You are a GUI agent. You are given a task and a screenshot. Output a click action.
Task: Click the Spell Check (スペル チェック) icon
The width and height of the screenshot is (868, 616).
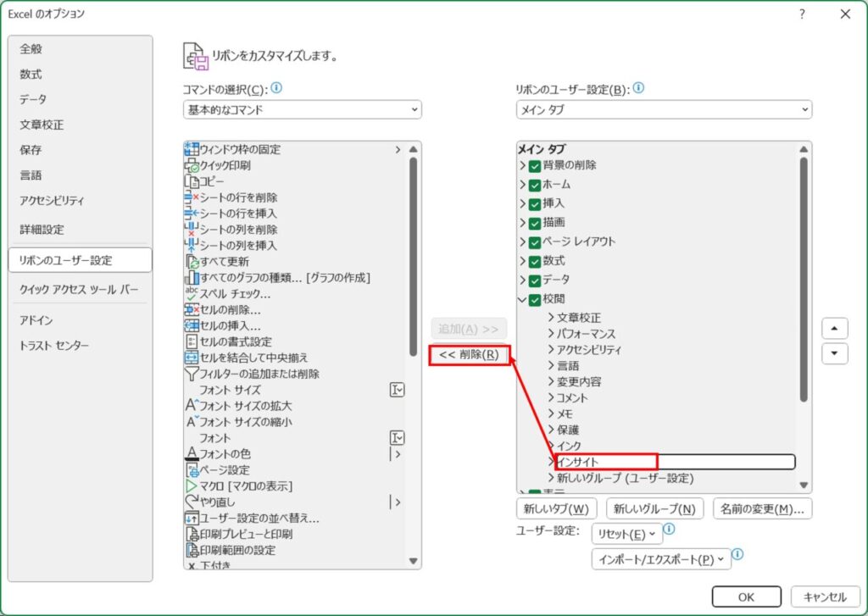[x=192, y=293]
